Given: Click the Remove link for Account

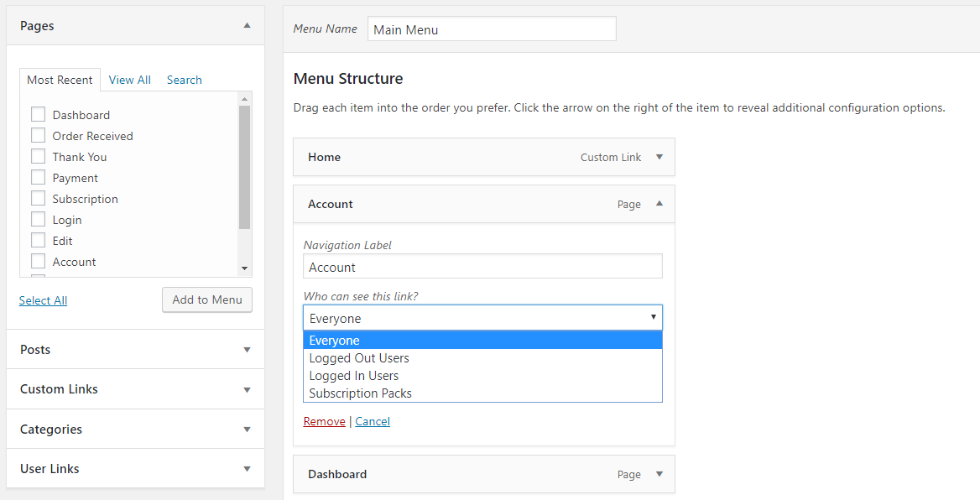Looking at the screenshot, I should 325,421.
